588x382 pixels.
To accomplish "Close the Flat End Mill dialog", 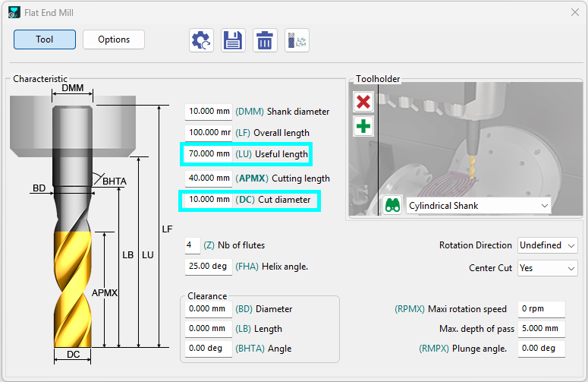I will click(573, 13).
